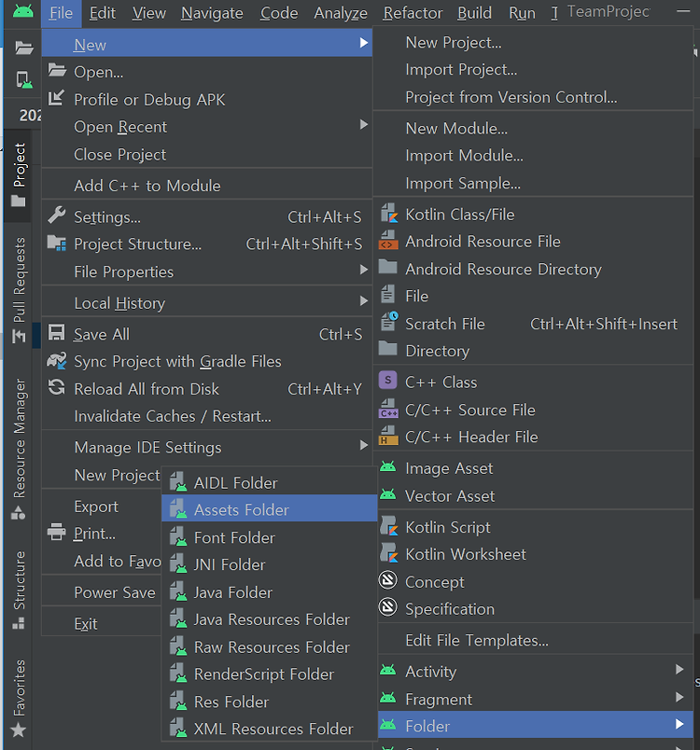Expand the File Properties submenu arrow

coord(364,270)
